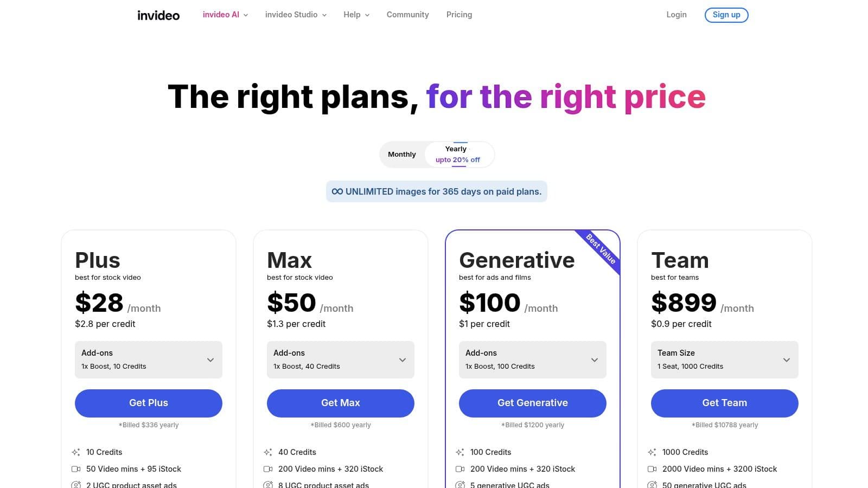
Task: Click the UGC ads icon under Generative plan
Action: pyautogui.click(x=461, y=485)
